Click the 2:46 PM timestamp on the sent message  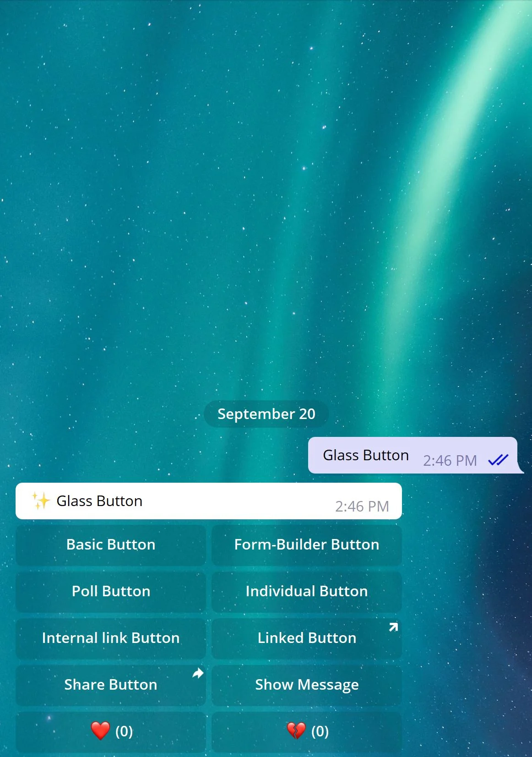(450, 461)
